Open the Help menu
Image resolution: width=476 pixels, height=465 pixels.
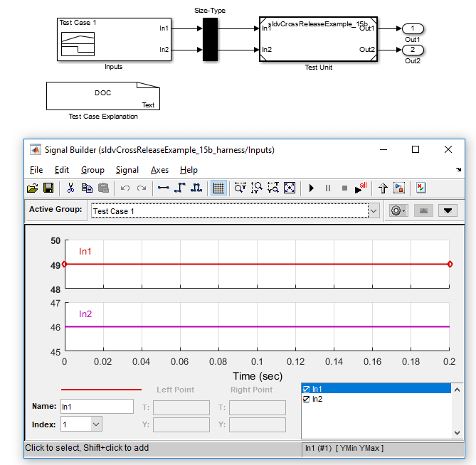(189, 170)
